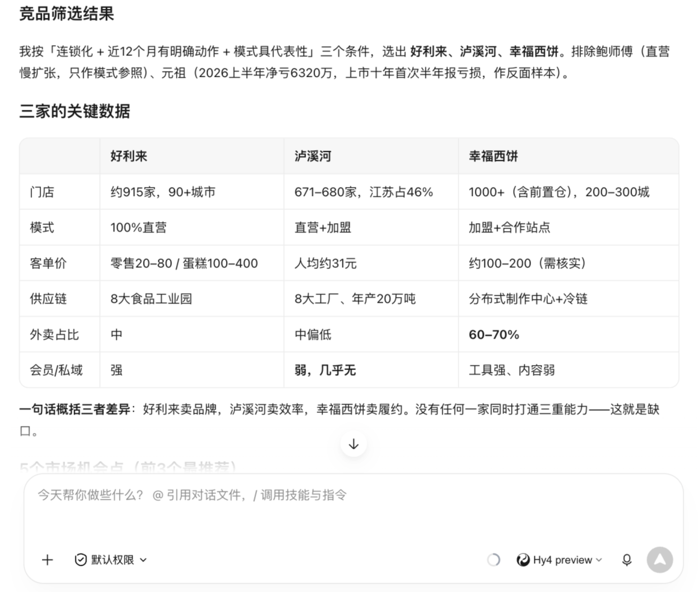Image resolution: width=700 pixels, height=592 pixels.
Task: Click the 会员/私域 row label
Action: click(56, 370)
